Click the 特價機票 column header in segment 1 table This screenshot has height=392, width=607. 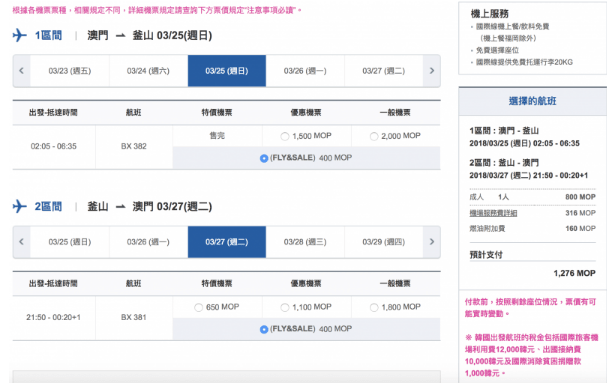point(217,113)
